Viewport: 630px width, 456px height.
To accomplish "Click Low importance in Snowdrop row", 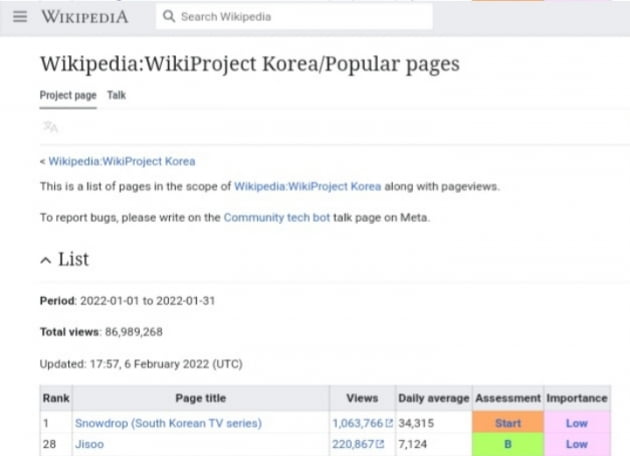I will point(577,423).
